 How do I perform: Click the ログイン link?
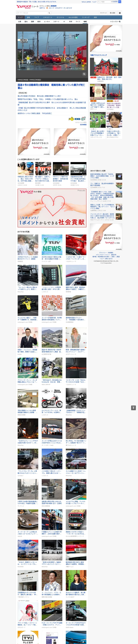42,8
